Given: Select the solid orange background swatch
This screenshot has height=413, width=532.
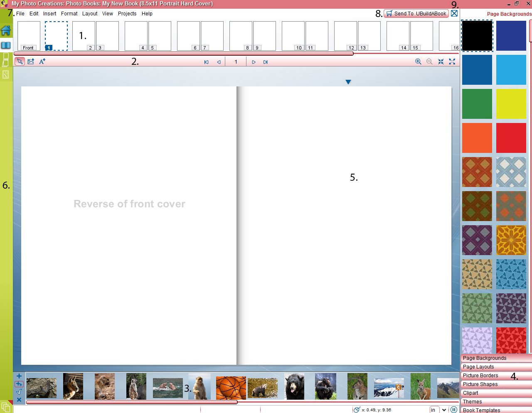Looking at the screenshot, I should (477, 138).
